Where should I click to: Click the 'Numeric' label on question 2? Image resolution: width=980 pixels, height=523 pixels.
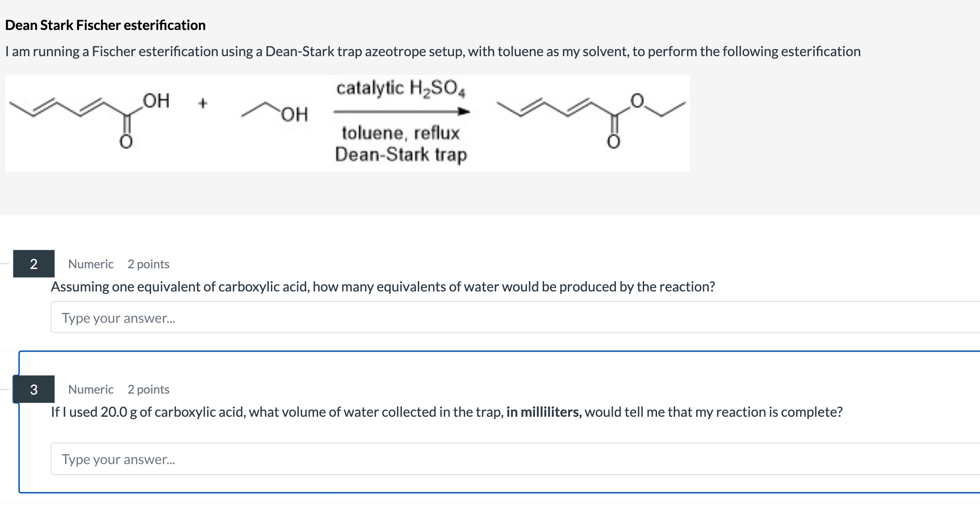pos(91,264)
